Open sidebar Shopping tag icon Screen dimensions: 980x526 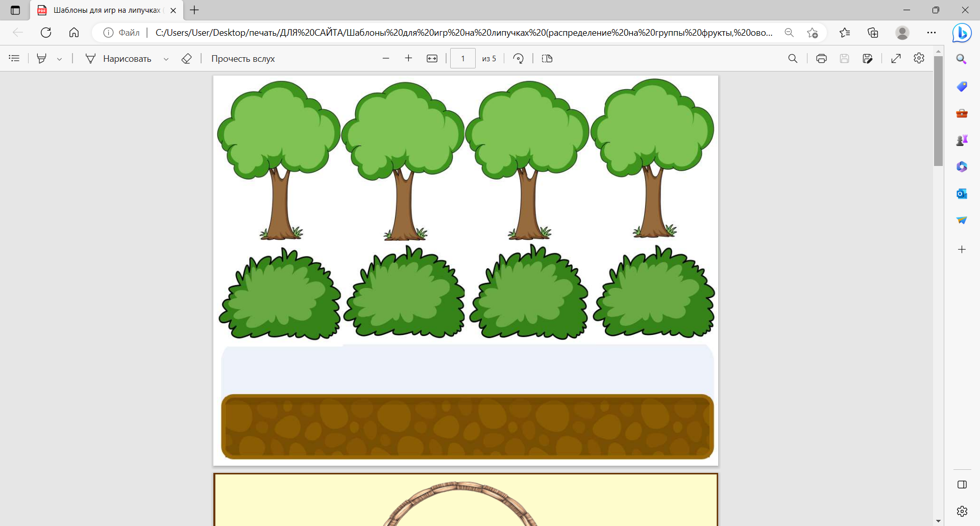(x=962, y=86)
